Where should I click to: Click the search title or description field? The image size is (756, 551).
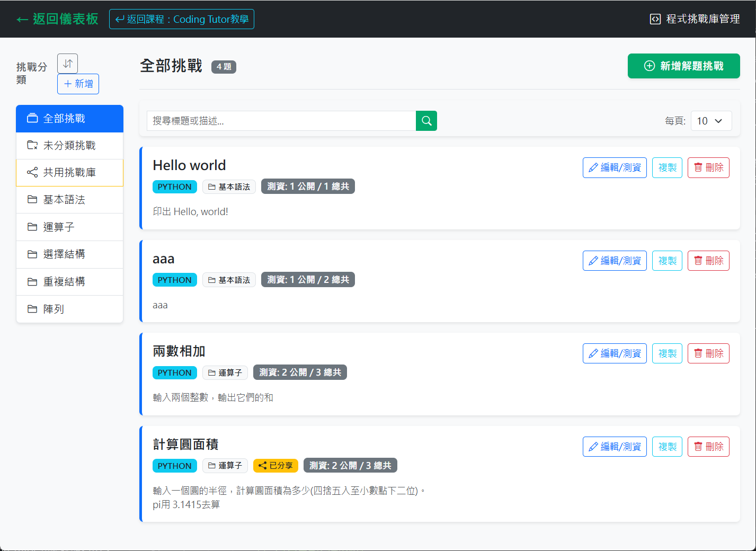(281, 121)
